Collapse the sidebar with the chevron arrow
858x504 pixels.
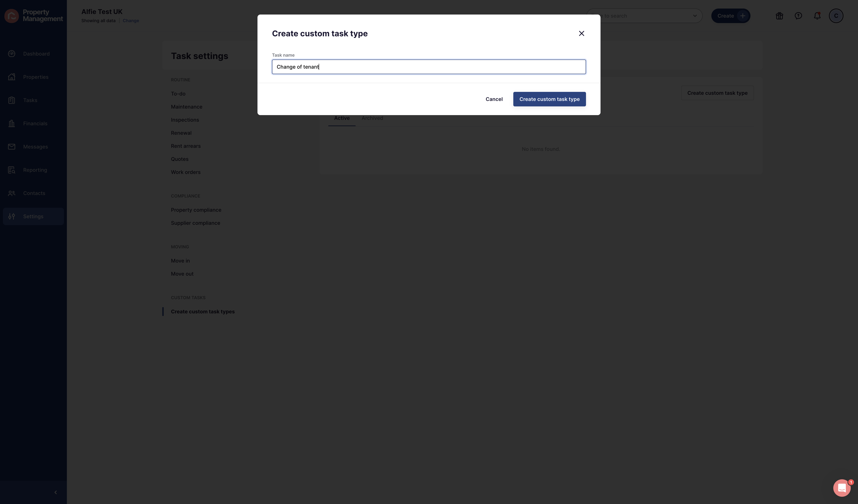(x=55, y=492)
